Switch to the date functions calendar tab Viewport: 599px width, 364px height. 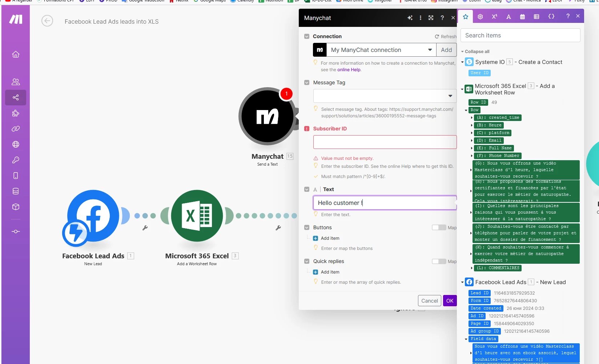tap(522, 17)
